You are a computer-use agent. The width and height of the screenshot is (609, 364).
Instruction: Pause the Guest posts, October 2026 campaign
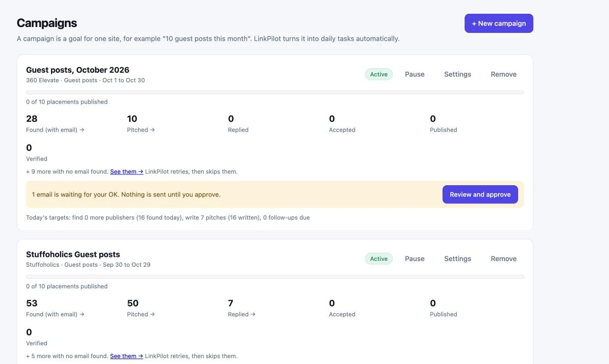415,74
